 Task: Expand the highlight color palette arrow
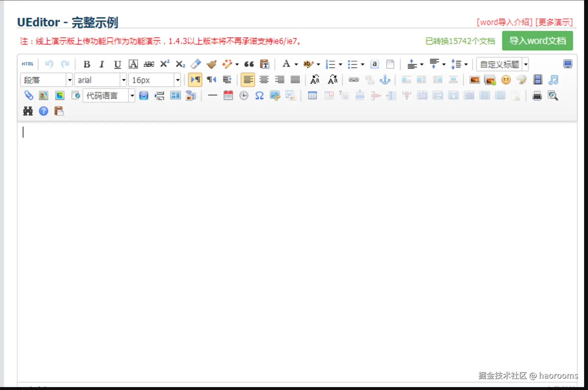pos(318,64)
